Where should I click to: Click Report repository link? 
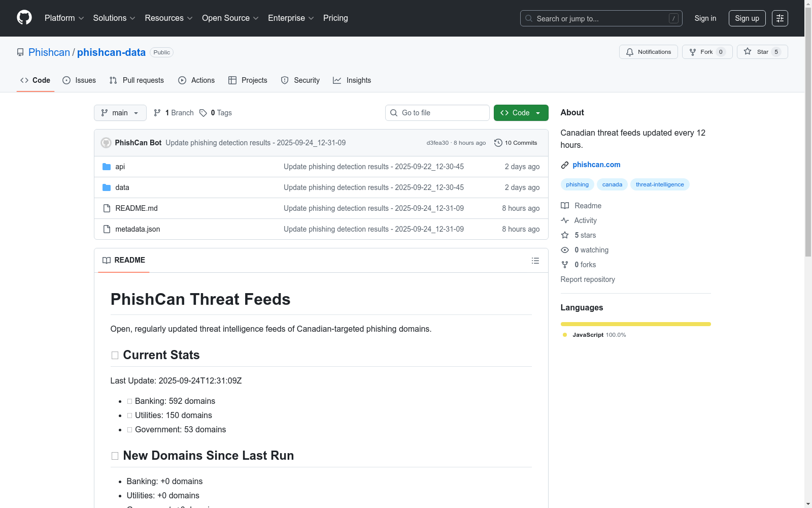pos(588,279)
